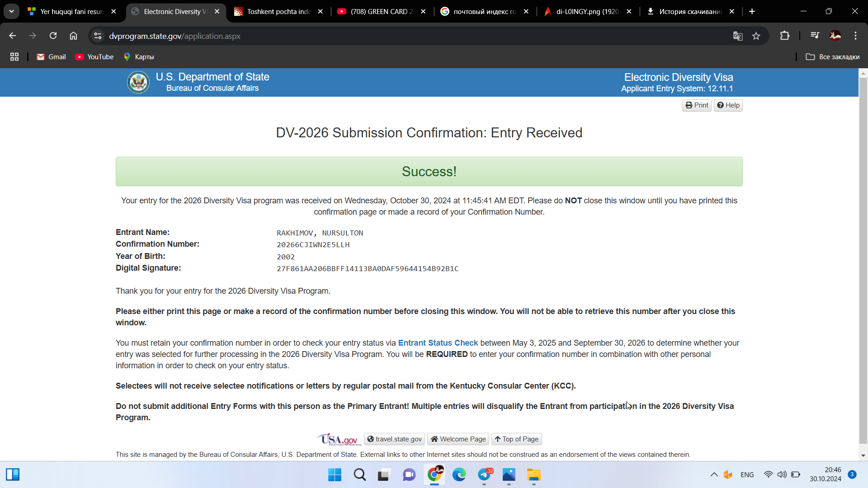Screen dimensions: 868x488
Task: Open Gmail bookmark
Action: click(x=51, y=57)
